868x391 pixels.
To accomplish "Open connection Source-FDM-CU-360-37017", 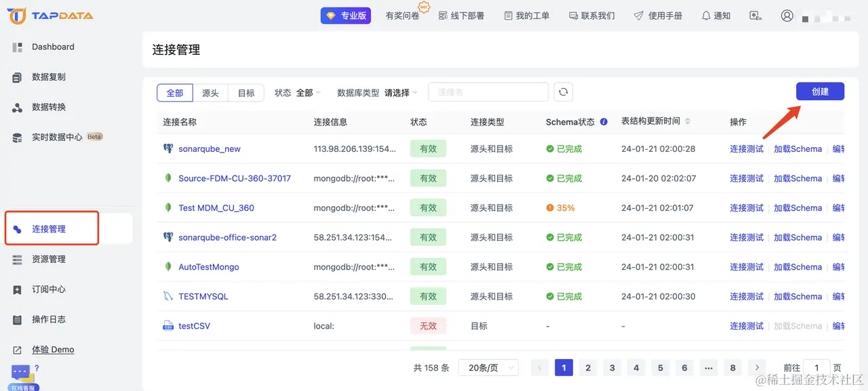I will pos(235,178).
